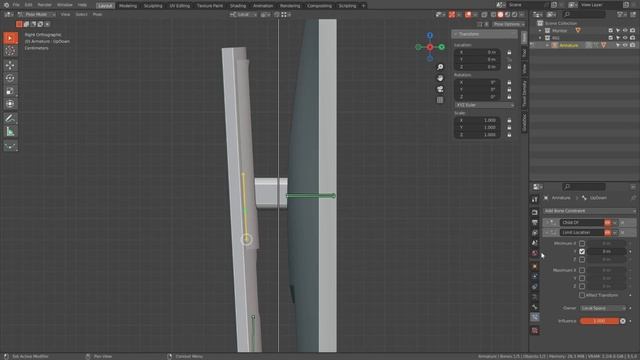Open the Render properties tab icon
This screenshot has height=360, width=640.
pos(535,213)
